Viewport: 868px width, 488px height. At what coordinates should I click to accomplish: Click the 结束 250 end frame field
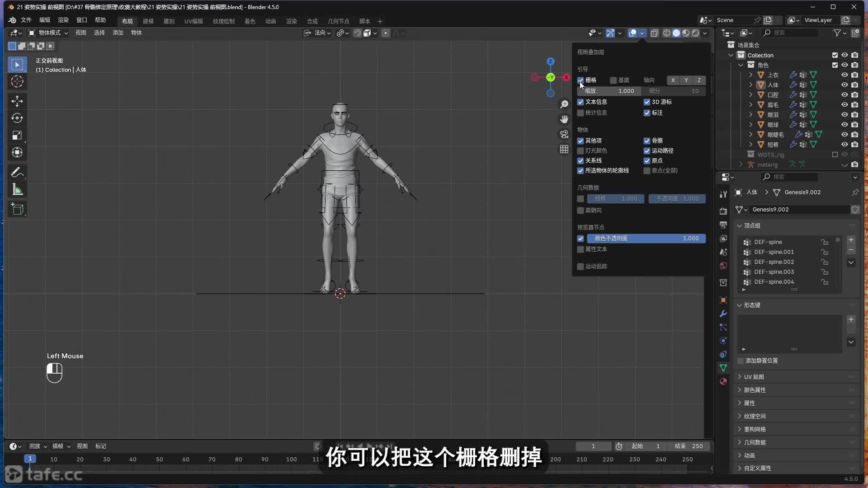coord(689,446)
